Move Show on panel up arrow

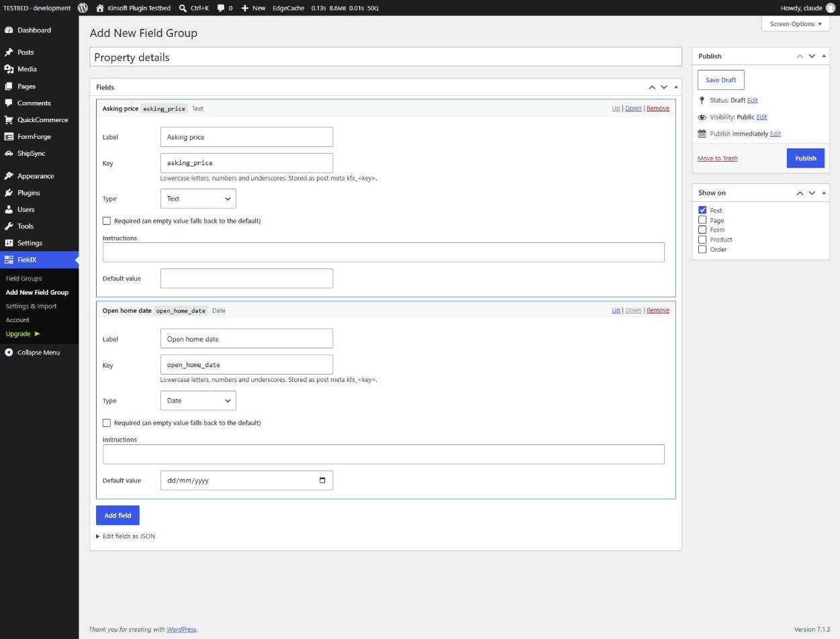800,193
